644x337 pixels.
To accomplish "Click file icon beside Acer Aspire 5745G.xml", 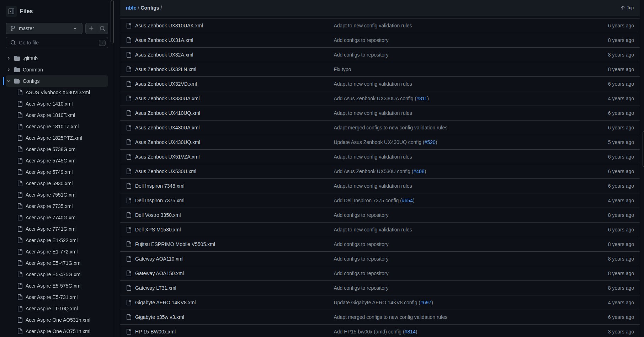I will click(x=20, y=161).
